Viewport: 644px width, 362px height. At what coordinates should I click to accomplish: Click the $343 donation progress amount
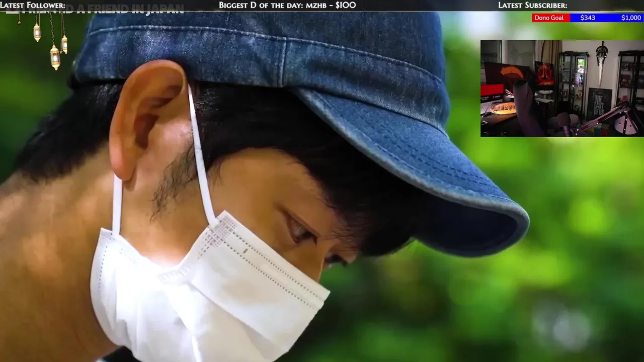588,18
